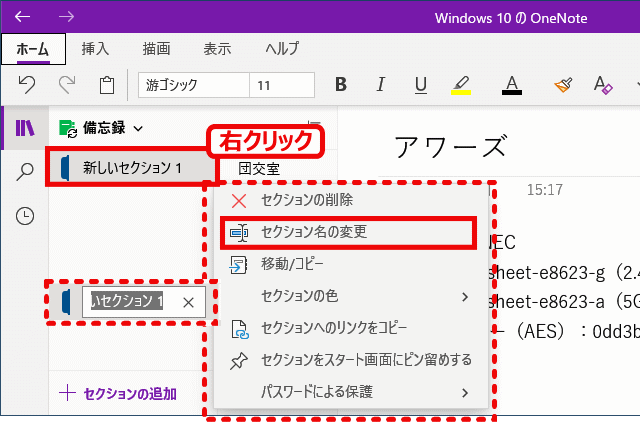Open the 游ゴシック font name box
This screenshot has width=640, height=422.
point(193,85)
